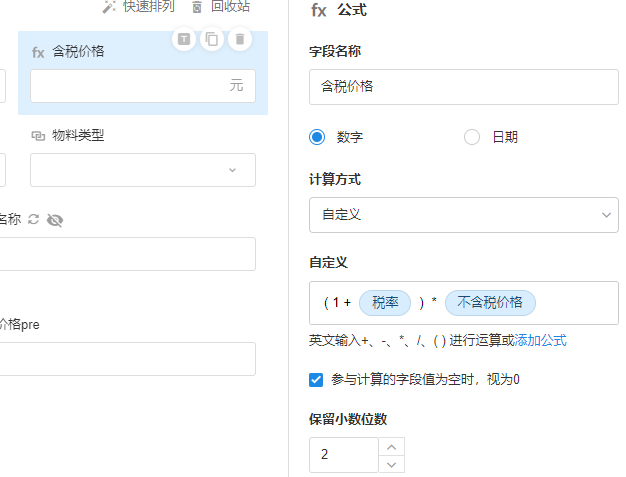Open the 添加公式 link
626x477 pixels.
pyautogui.click(x=540, y=340)
